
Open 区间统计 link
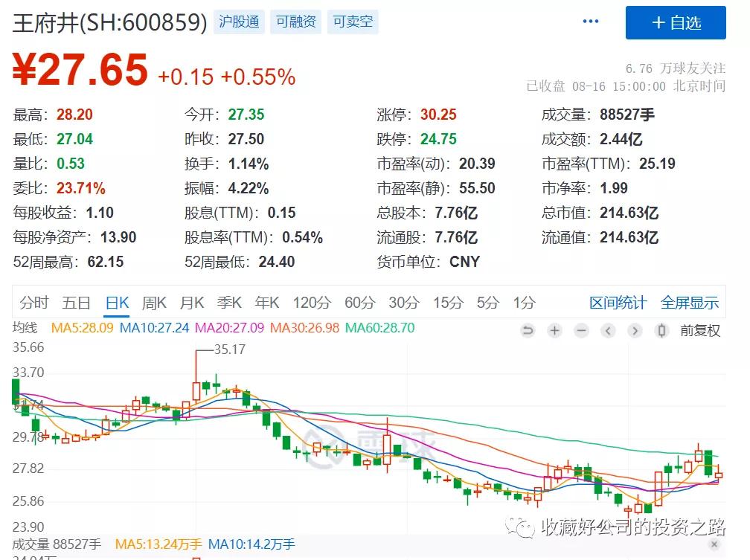coord(618,303)
